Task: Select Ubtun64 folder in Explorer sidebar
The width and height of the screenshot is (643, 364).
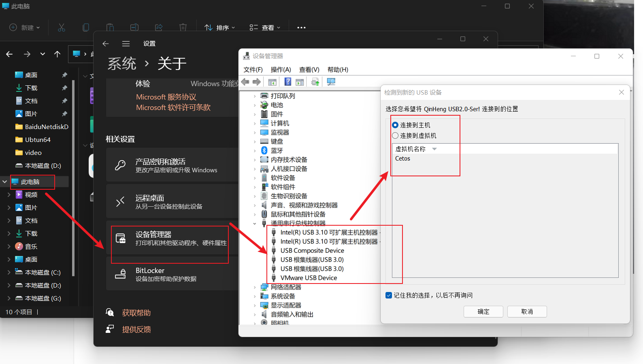Action: (x=38, y=140)
